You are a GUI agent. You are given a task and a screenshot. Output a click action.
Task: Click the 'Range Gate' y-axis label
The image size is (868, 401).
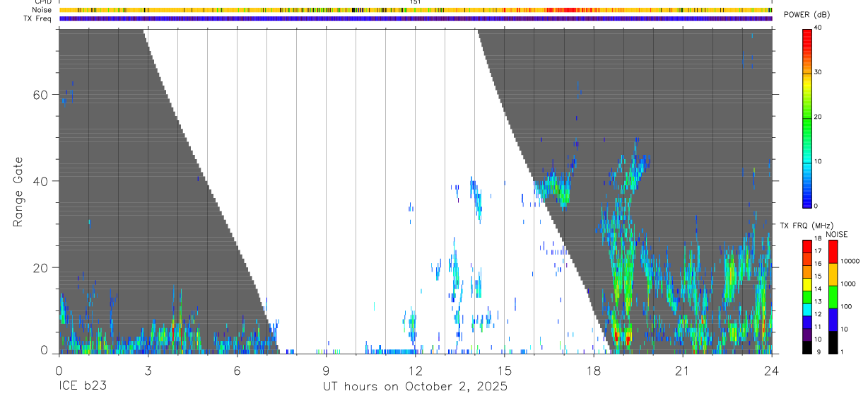coord(18,191)
